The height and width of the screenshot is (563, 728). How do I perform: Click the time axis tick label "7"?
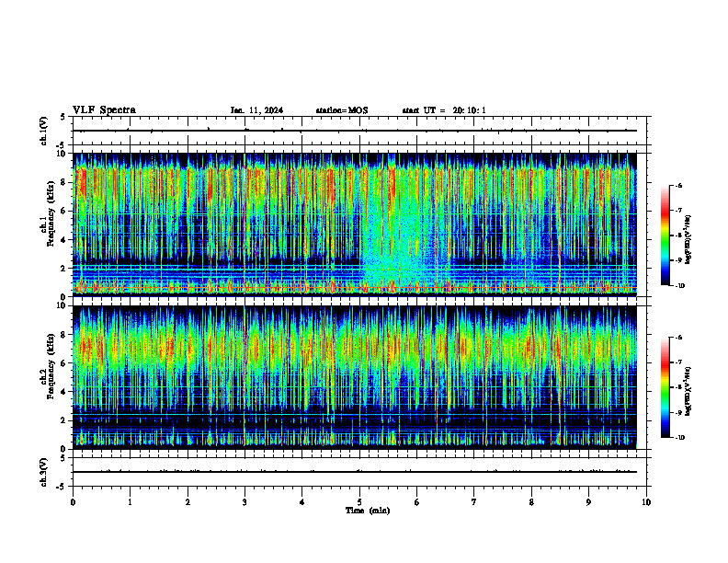[x=474, y=502]
